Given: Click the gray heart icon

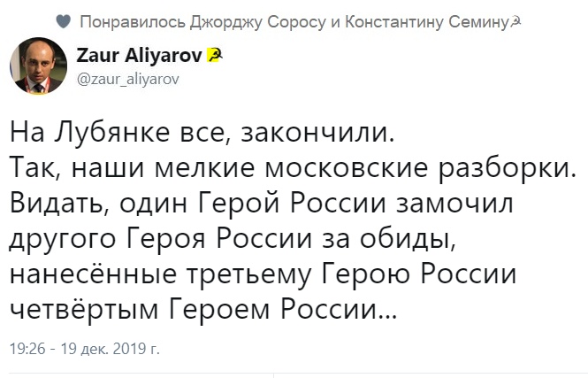Looking at the screenshot, I should click(63, 20).
